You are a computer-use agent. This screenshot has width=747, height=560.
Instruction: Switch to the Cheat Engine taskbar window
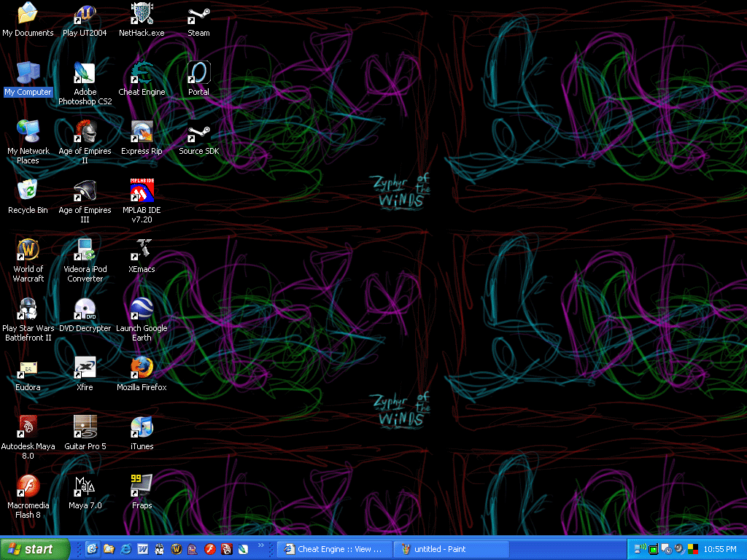pyautogui.click(x=335, y=549)
